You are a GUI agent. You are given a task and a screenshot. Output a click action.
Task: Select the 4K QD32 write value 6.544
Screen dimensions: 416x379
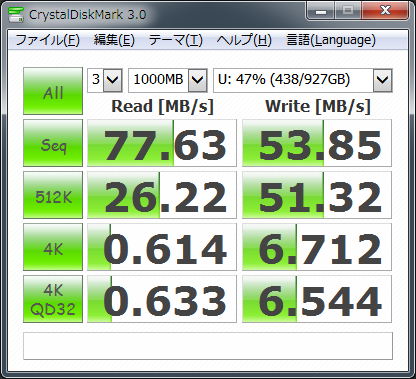317,299
